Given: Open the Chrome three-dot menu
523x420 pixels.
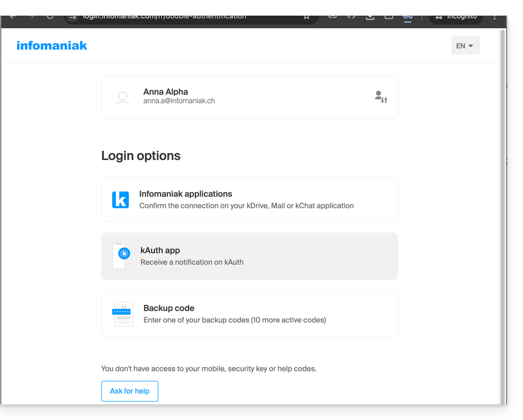Looking at the screenshot, I should tap(494, 17).
